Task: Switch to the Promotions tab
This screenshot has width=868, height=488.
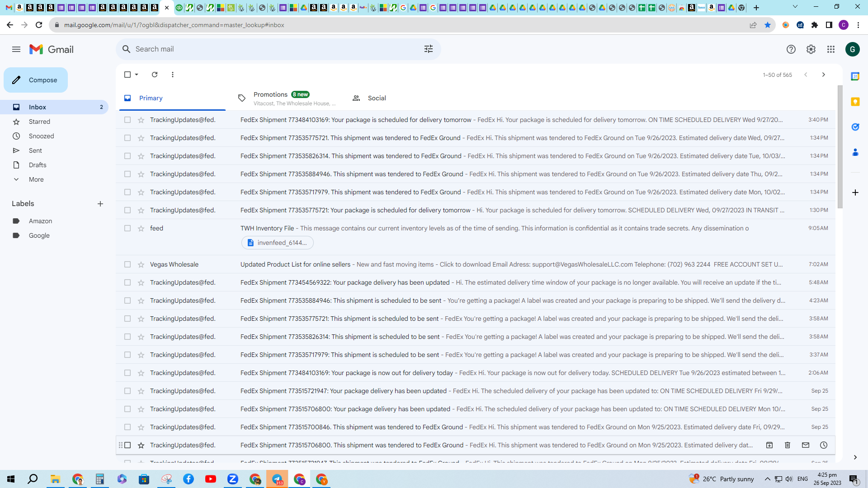Action: (286, 98)
